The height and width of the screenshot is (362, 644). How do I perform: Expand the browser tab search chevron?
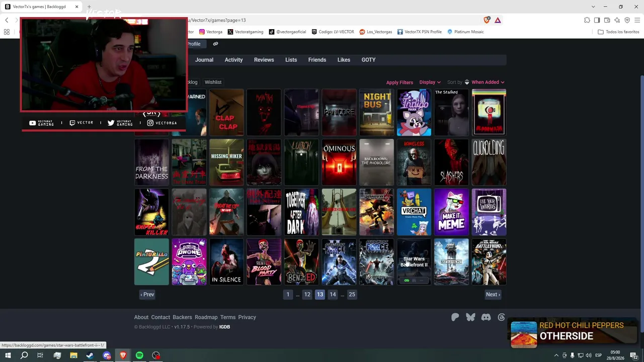pyautogui.click(x=593, y=7)
